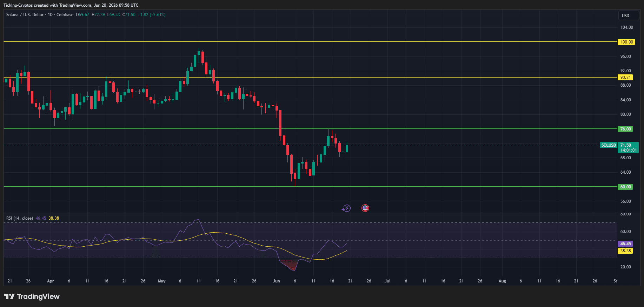Click the 71.50 current price label
The width and height of the screenshot is (644, 307).
(x=625, y=145)
